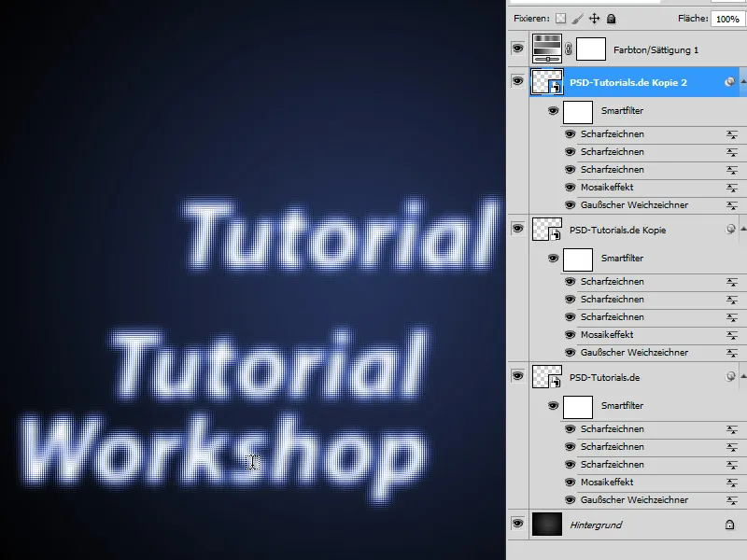Click the chain link icon on Farbton/Sättigung 1
The height and width of the screenshot is (560, 747).
click(569, 49)
